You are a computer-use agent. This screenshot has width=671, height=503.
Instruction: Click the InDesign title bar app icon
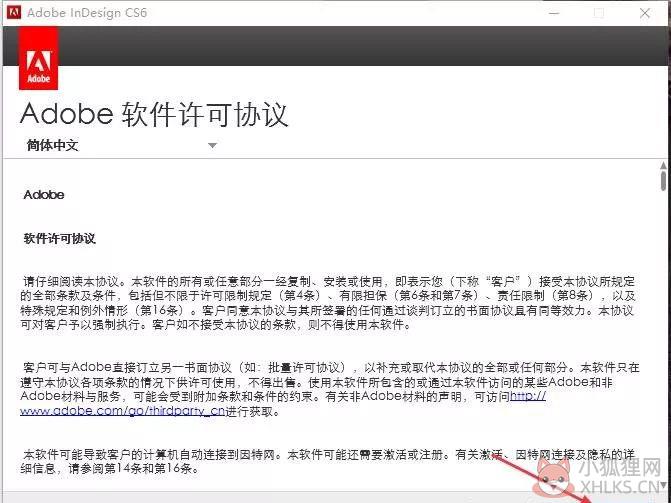pyautogui.click(x=14, y=12)
